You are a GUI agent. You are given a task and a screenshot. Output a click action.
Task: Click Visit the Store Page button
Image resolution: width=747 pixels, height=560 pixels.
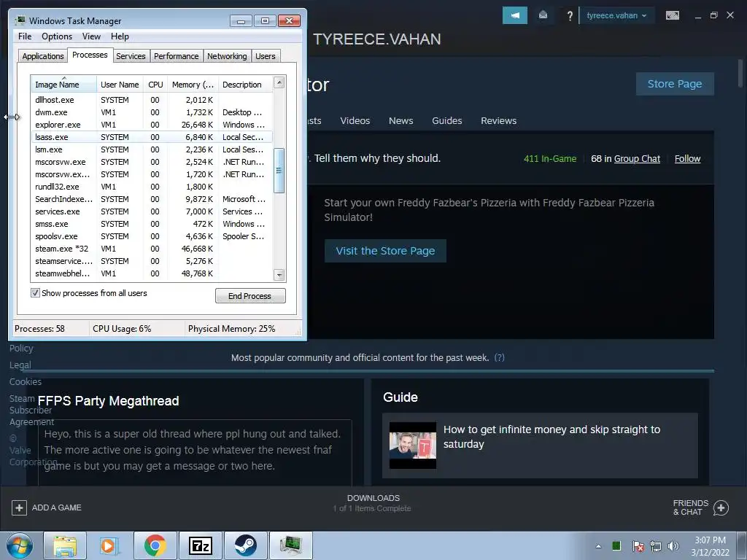385,251
